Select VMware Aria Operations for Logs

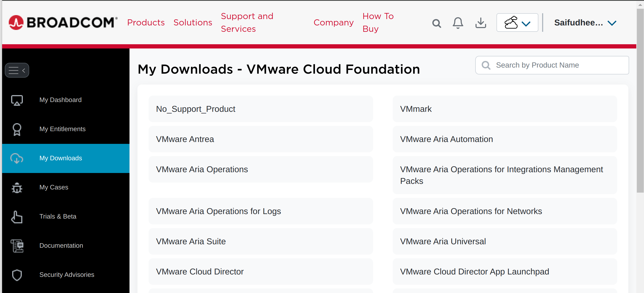click(x=218, y=211)
